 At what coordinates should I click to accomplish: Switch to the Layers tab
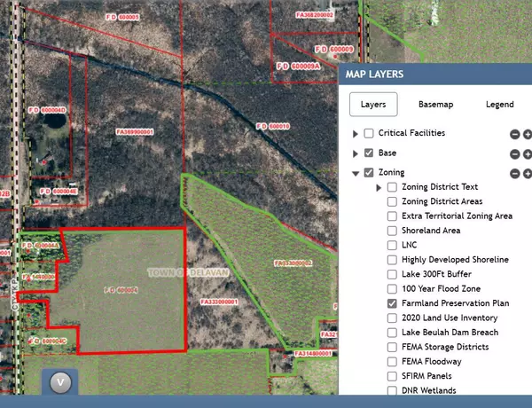pos(373,104)
